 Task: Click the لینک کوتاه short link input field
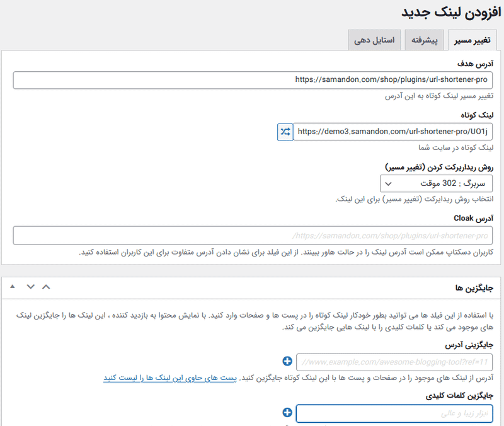392,132
